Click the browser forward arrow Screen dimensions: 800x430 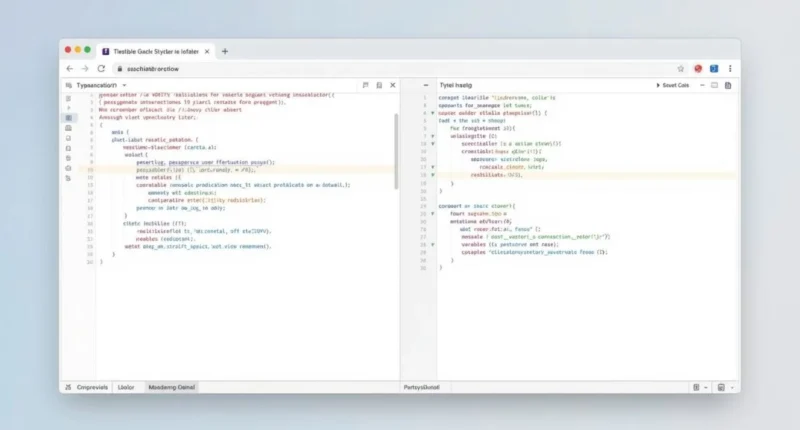[85, 68]
